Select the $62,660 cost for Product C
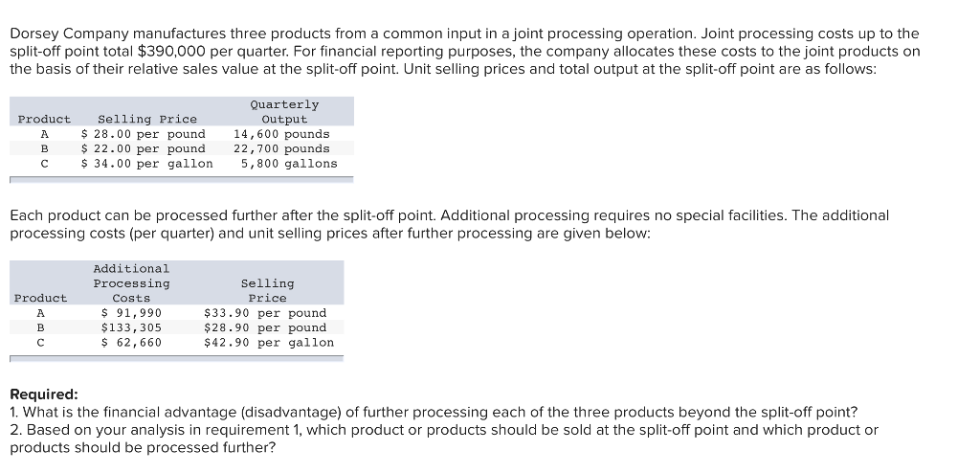This screenshot has height=473, width=980. tap(131, 343)
